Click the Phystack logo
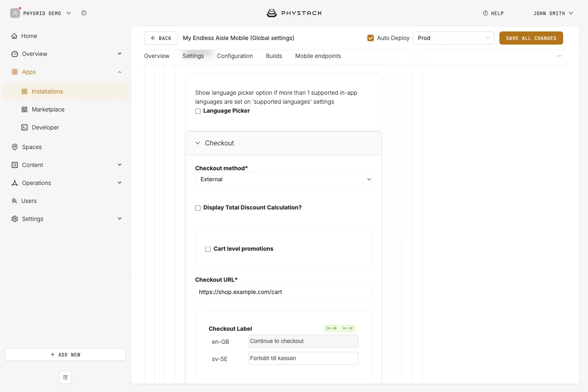 click(294, 13)
